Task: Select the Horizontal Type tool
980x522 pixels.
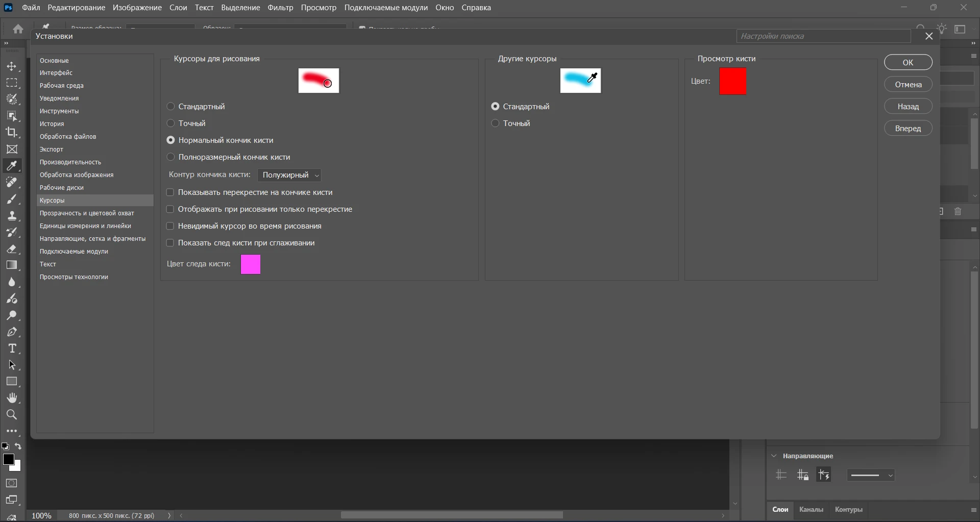Action: [12, 349]
